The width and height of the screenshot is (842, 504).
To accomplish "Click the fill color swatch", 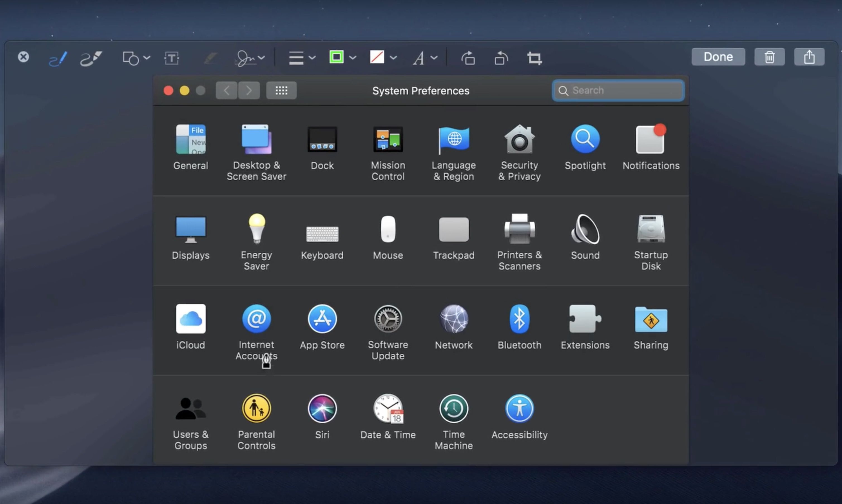I will pyautogui.click(x=377, y=57).
